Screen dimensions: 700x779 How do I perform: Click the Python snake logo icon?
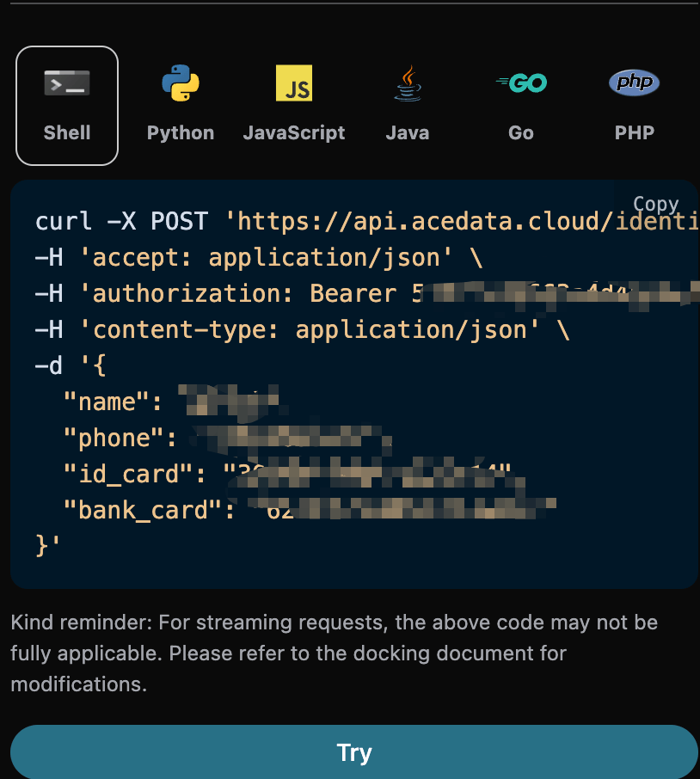(181, 83)
